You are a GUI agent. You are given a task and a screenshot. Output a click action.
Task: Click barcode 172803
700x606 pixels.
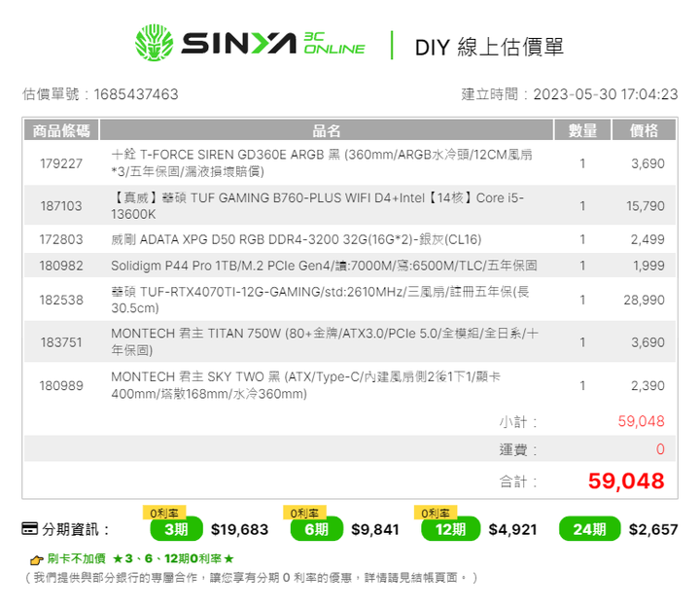(61, 240)
